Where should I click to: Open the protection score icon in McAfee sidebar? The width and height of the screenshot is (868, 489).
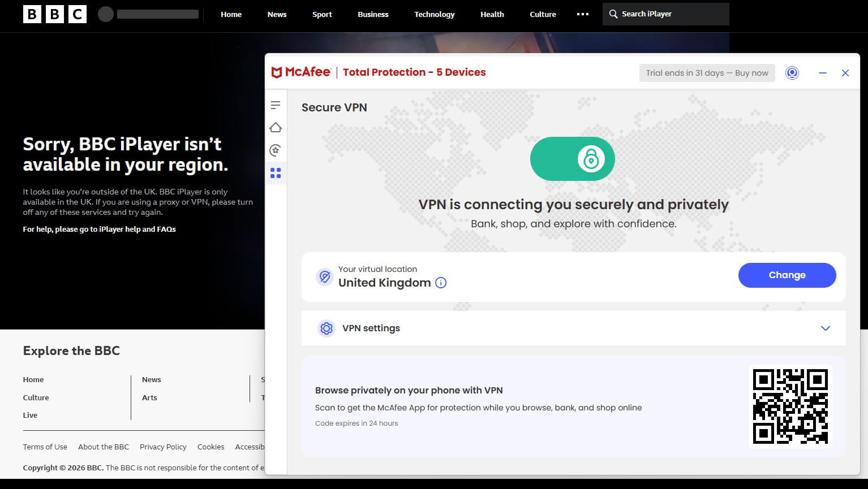(x=276, y=150)
